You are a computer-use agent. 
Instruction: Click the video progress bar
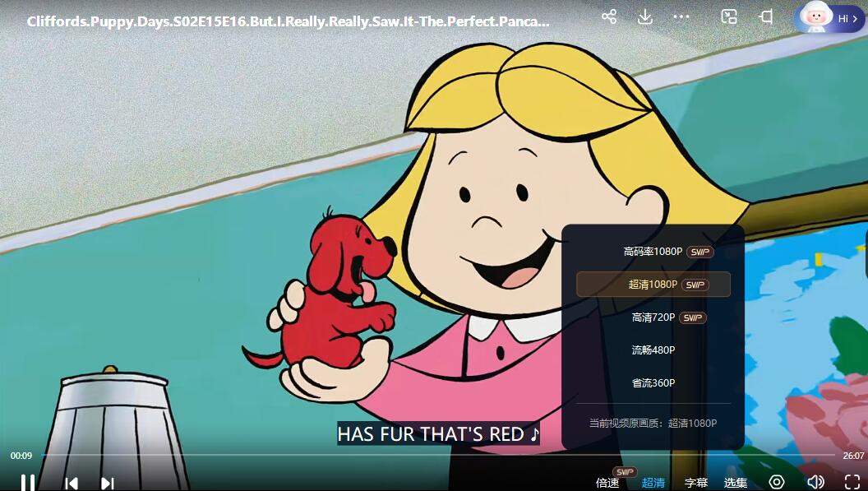tap(437, 455)
